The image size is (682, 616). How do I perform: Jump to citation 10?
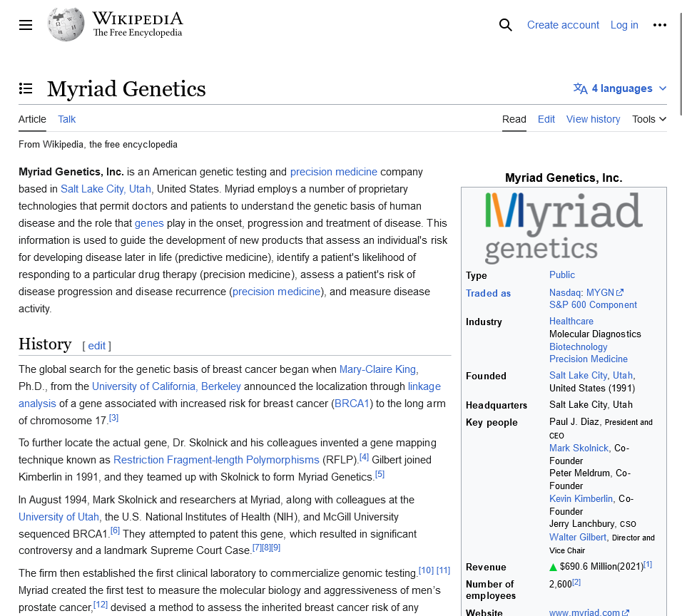(427, 570)
